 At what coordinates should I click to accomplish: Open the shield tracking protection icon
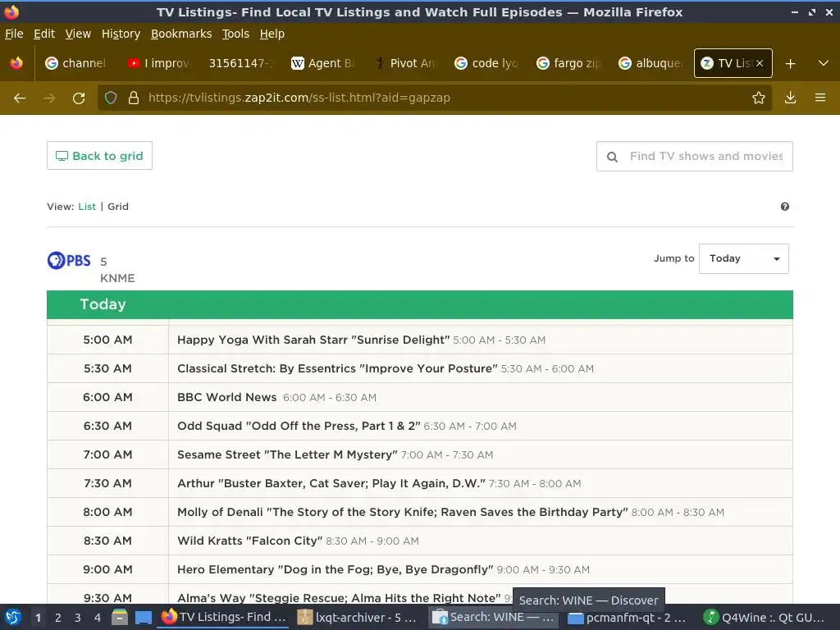pyautogui.click(x=111, y=98)
